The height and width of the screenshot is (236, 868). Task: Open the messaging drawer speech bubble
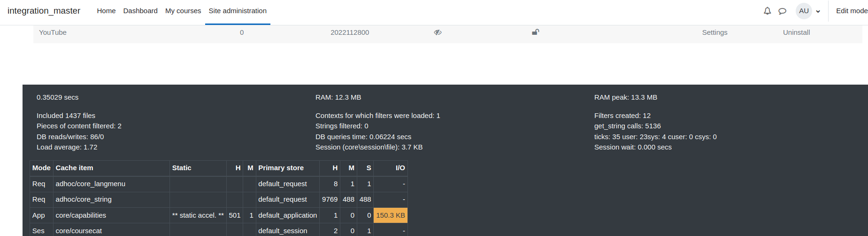(782, 11)
